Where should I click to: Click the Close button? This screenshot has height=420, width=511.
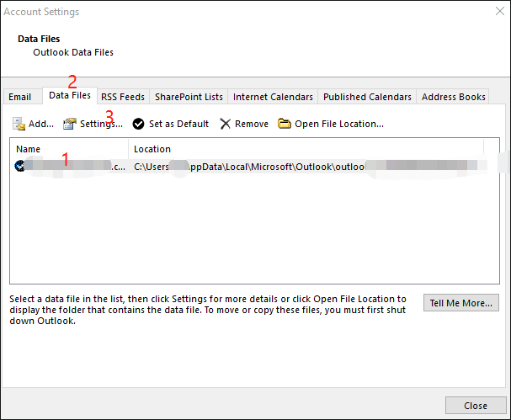[476, 406]
